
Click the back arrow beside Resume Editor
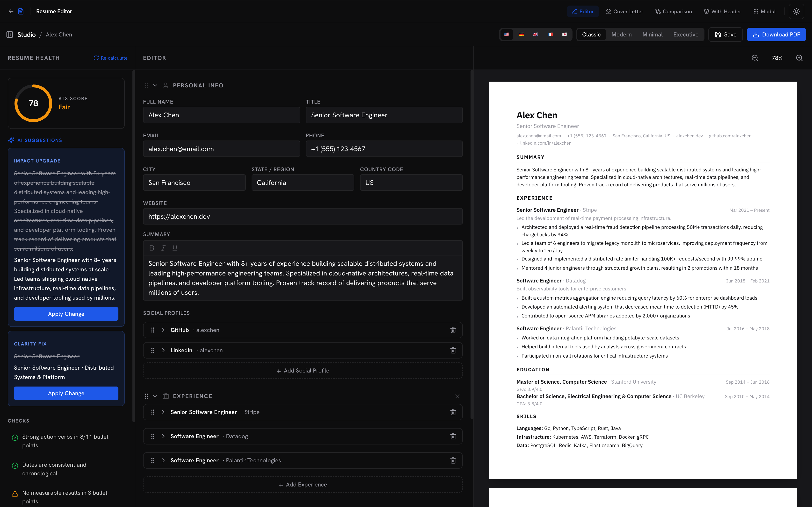[x=11, y=11]
